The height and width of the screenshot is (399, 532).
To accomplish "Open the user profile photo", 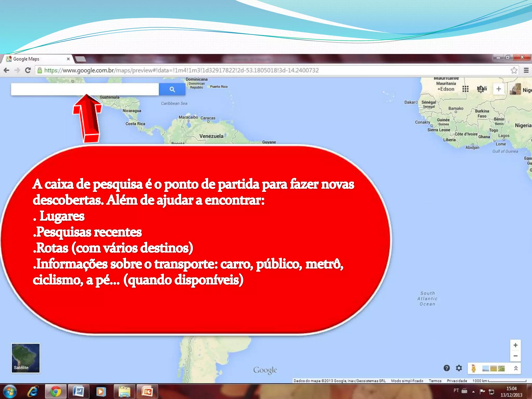I will [515, 89].
